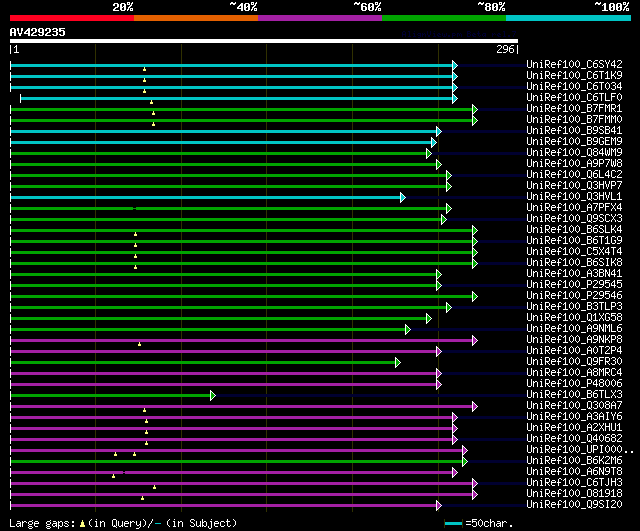Image resolution: width=640 pixels, height=531 pixels.
Task: Click the arrowhead ending the C6SY42 alignment
Action: pos(455,65)
